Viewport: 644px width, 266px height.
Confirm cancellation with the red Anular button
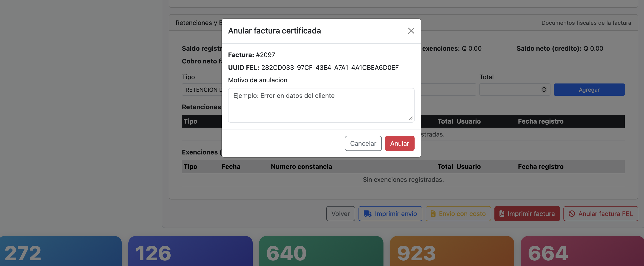tap(399, 143)
